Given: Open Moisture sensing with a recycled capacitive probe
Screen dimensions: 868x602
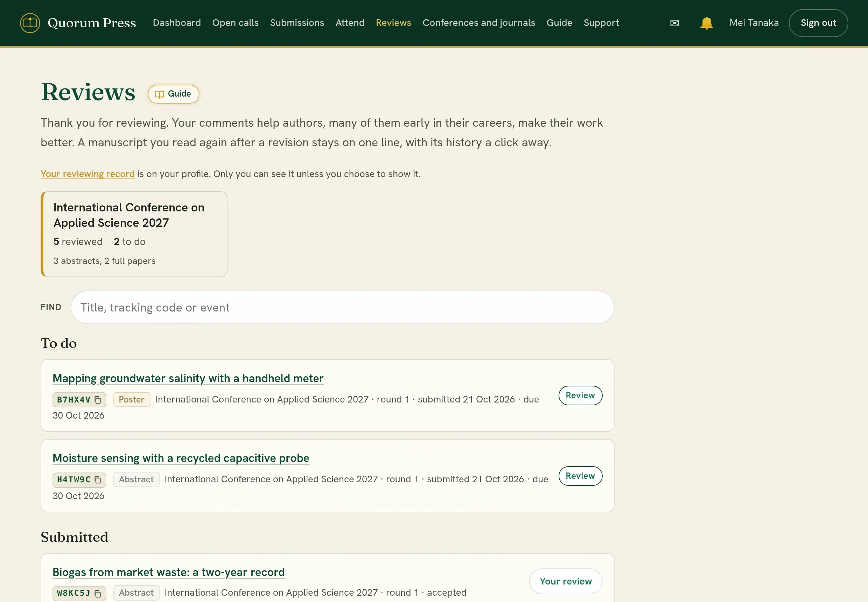Looking at the screenshot, I should pos(181,458).
